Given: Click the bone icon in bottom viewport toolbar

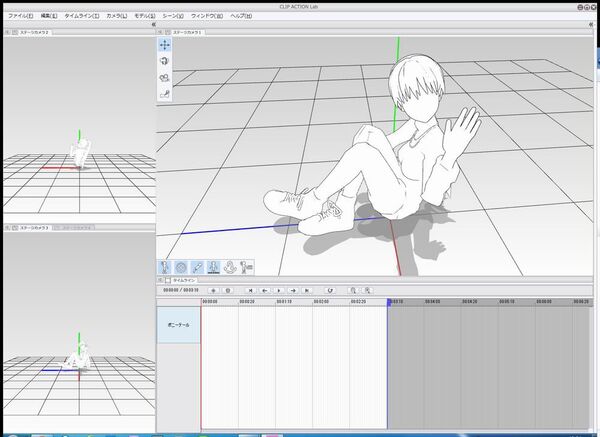Looking at the screenshot, I should click(x=197, y=267).
